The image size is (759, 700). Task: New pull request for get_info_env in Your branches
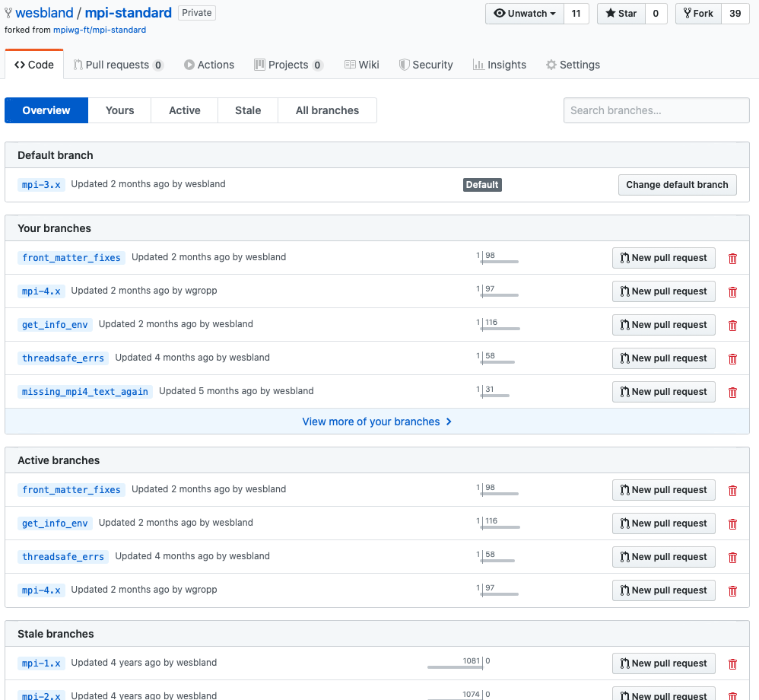664,325
